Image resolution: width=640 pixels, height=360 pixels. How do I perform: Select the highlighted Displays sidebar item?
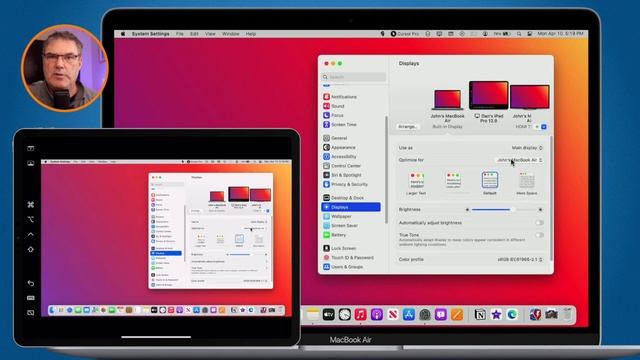point(351,207)
